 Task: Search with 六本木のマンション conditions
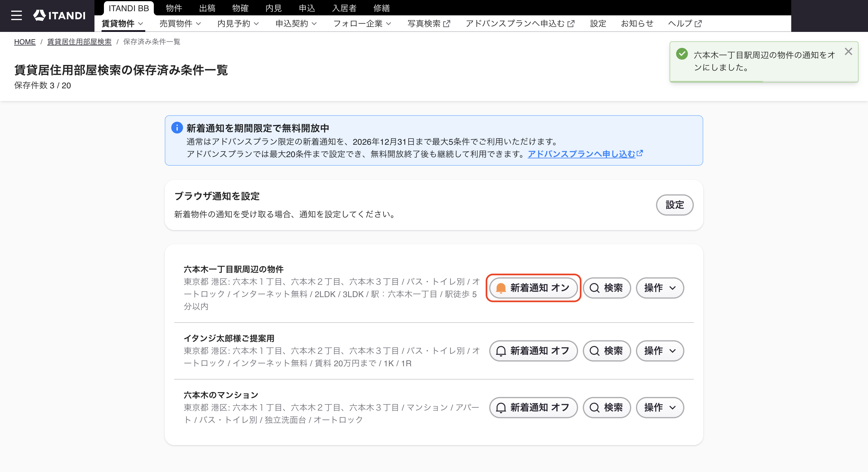coord(606,407)
